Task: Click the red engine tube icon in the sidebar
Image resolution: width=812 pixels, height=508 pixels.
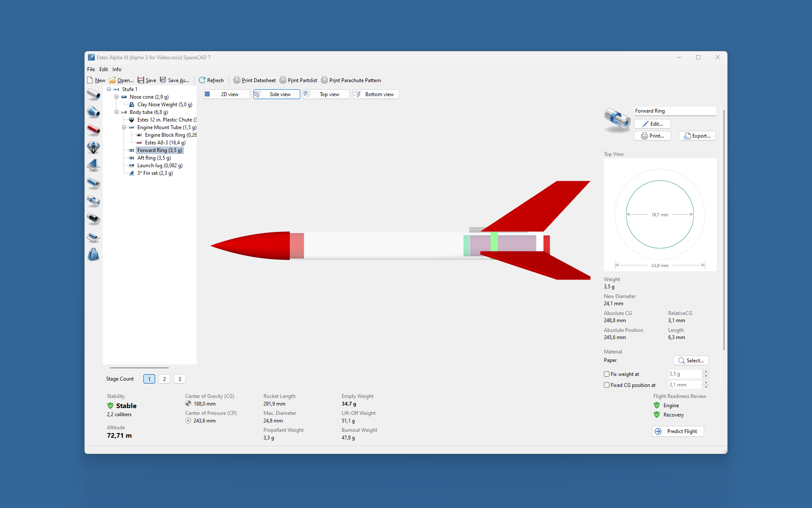Action: click(93, 130)
